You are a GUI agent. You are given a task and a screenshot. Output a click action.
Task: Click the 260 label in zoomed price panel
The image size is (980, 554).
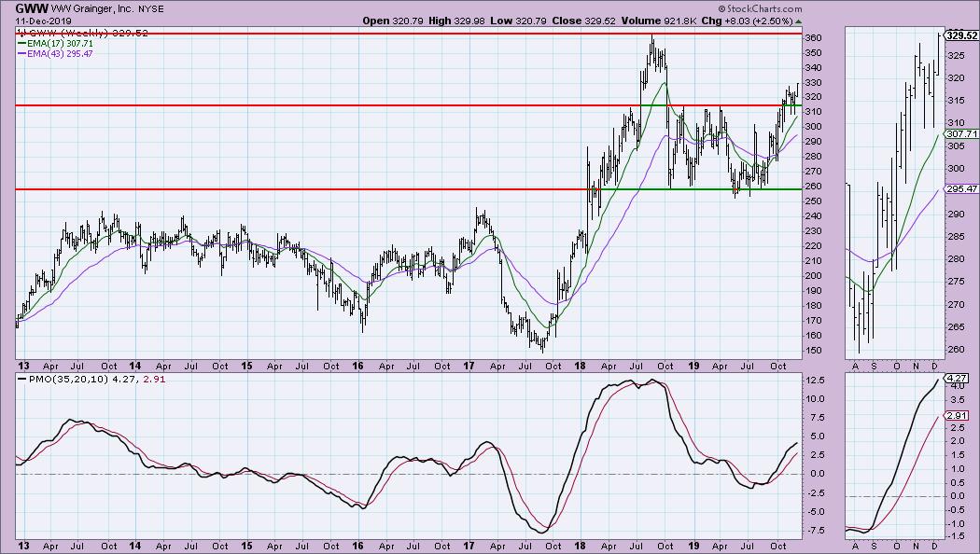955,349
